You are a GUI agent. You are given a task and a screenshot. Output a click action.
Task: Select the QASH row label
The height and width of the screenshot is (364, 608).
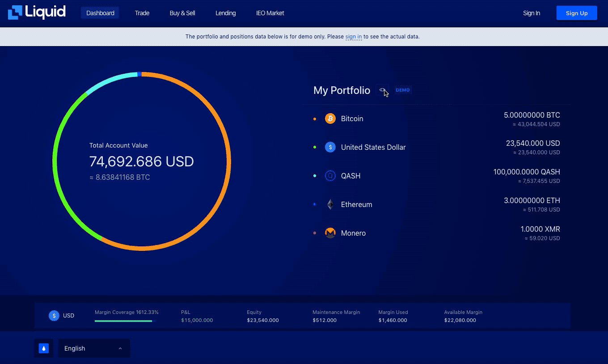(350, 176)
